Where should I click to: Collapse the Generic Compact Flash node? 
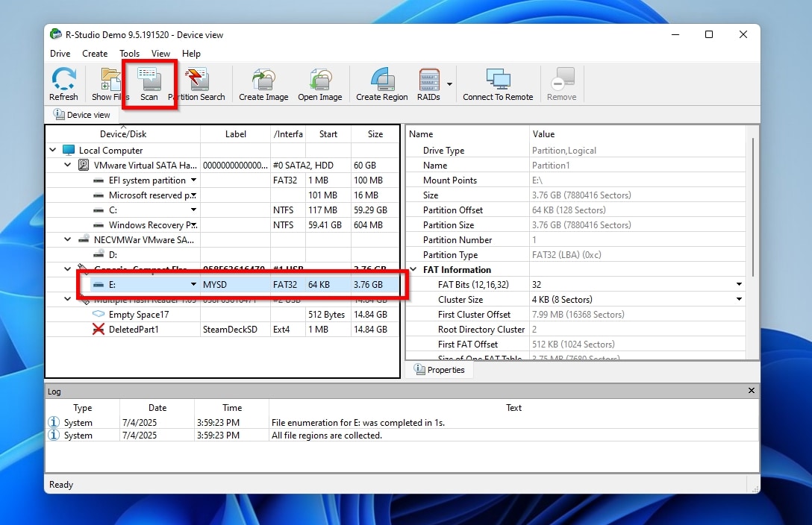pos(68,268)
